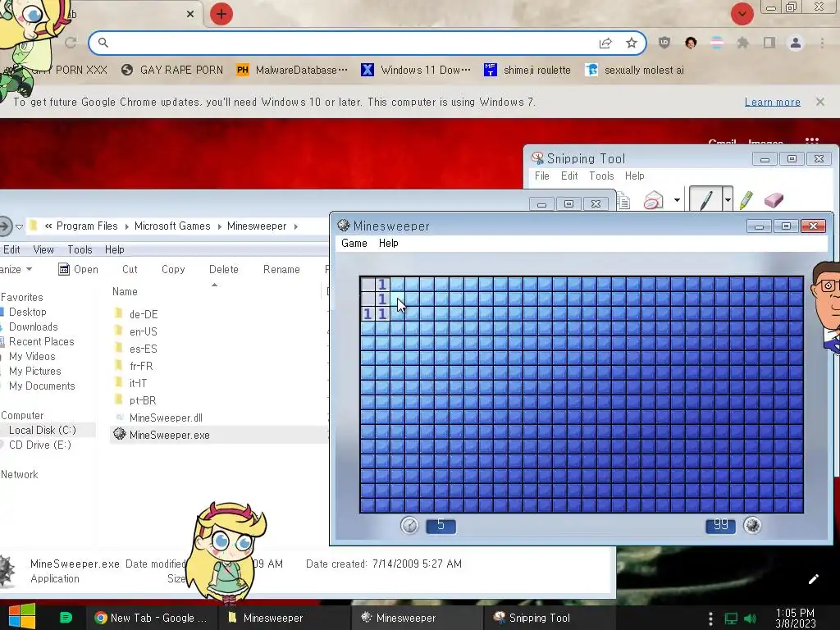Click the Send Snip envelope icon

(x=654, y=200)
